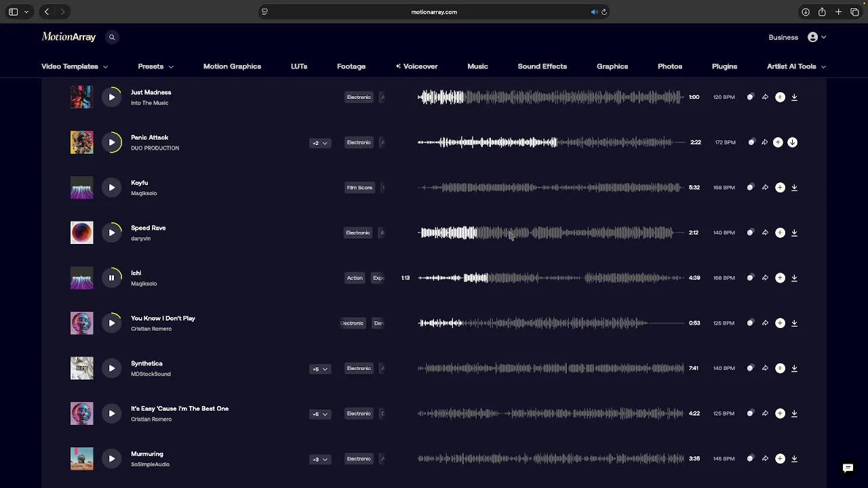
Task: Find tracks similar to Koyfu
Action: click(750, 187)
